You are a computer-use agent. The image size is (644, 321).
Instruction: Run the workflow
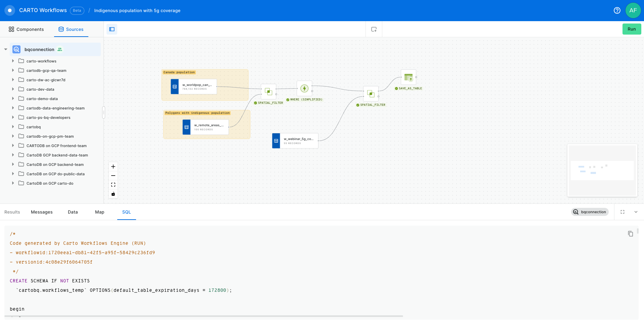pyautogui.click(x=631, y=29)
